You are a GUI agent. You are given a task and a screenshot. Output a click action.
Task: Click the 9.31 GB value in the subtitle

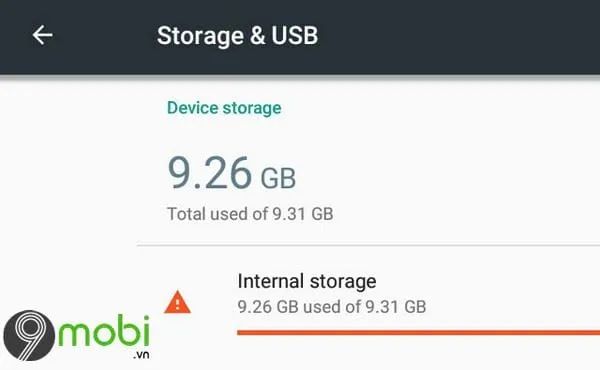click(x=396, y=307)
